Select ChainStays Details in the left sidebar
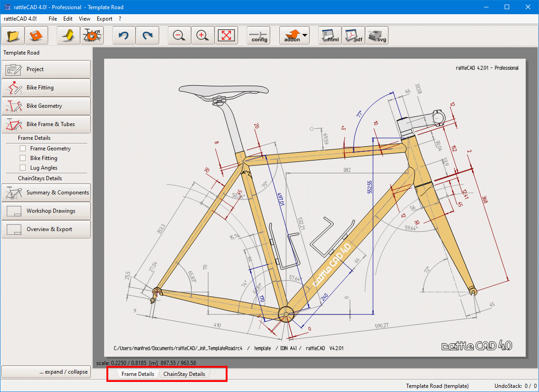This screenshot has width=539, height=392. (40, 178)
